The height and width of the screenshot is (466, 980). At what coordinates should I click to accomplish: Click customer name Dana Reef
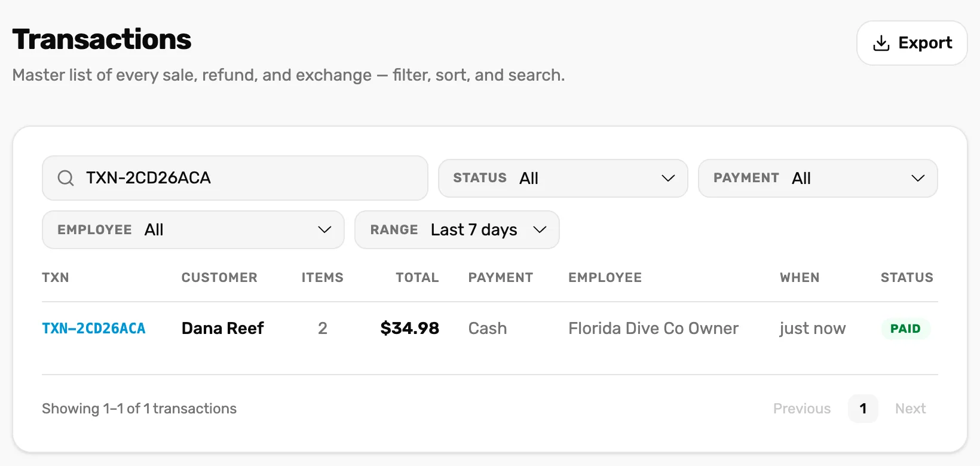point(223,328)
